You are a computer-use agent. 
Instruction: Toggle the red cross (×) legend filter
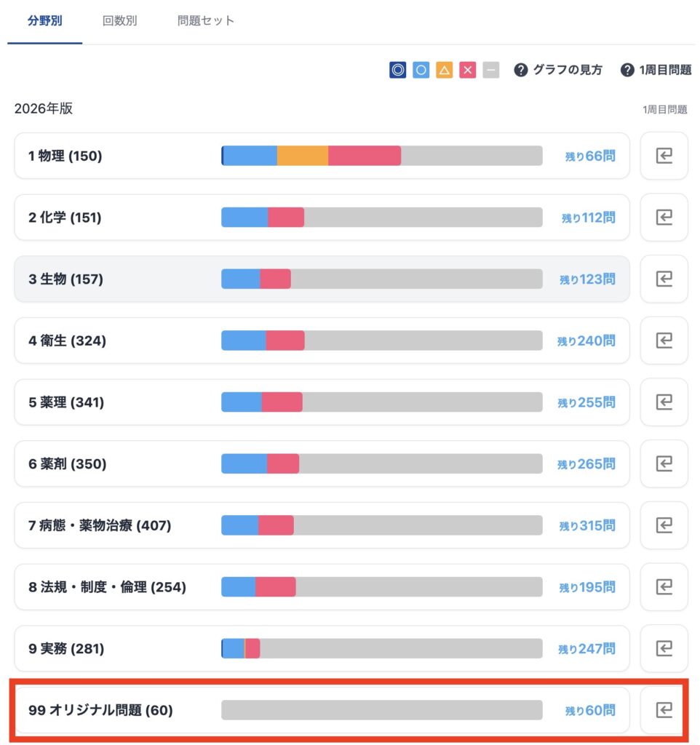click(468, 71)
